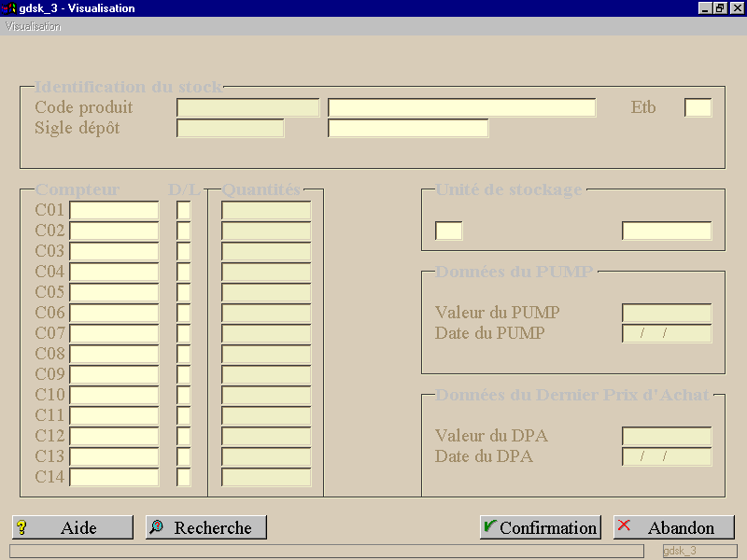Viewport: 747px width, 560px height.
Task: Click the question mark Aide icon
Action: (21, 527)
